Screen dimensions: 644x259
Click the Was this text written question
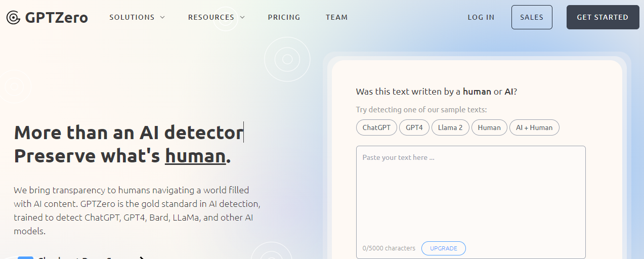coord(437,92)
